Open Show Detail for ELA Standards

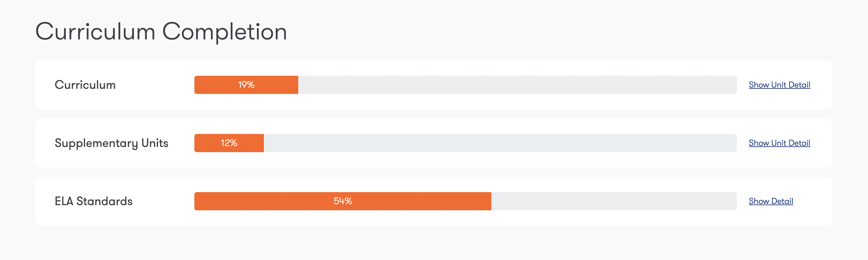(x=771, y=201)
